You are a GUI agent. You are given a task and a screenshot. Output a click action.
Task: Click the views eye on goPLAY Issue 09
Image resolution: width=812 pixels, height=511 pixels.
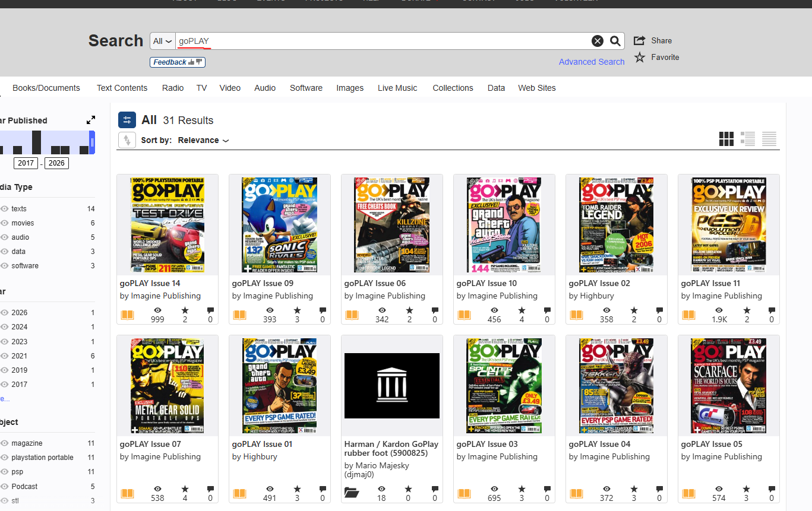[270, 310]
